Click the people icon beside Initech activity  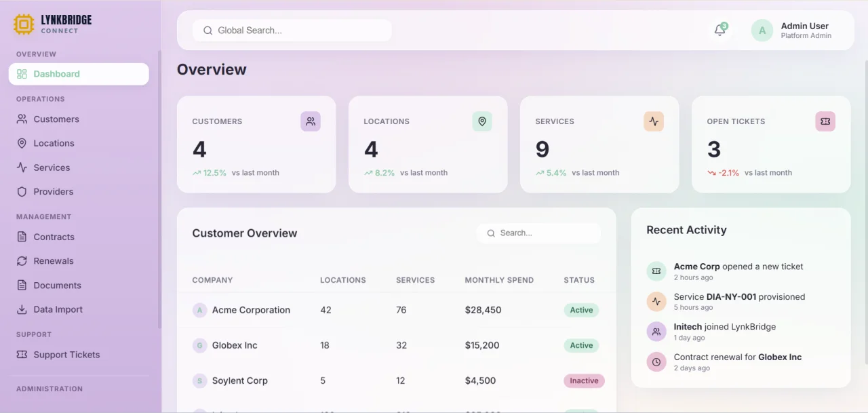(656, 332)
